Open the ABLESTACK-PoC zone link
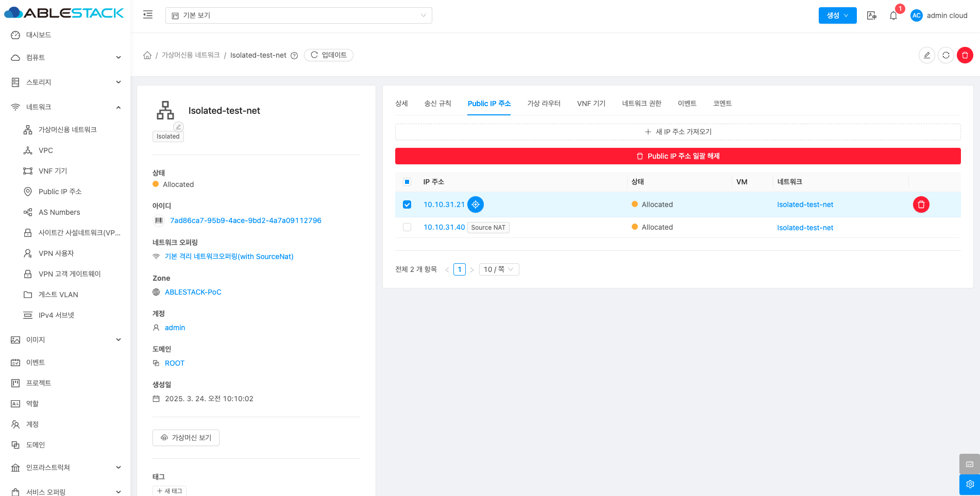 [x=193, y=292]
